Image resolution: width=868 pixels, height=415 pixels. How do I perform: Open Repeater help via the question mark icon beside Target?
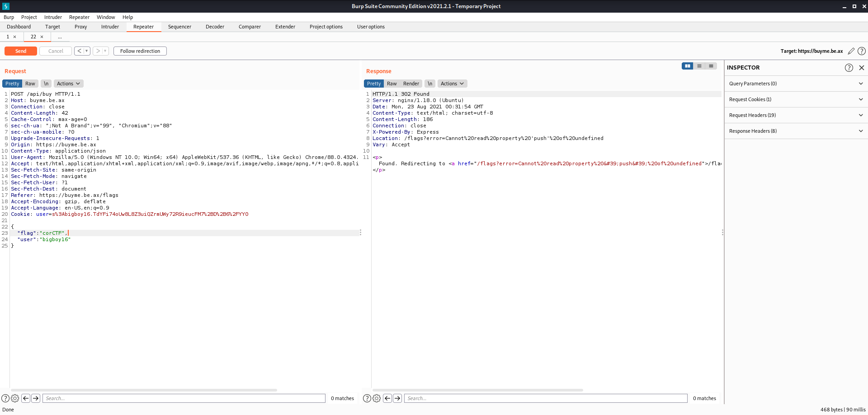(x=862, y=51)
